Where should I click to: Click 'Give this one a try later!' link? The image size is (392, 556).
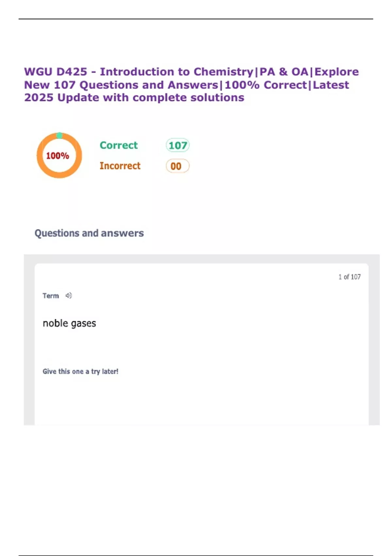tap(81, 371)
